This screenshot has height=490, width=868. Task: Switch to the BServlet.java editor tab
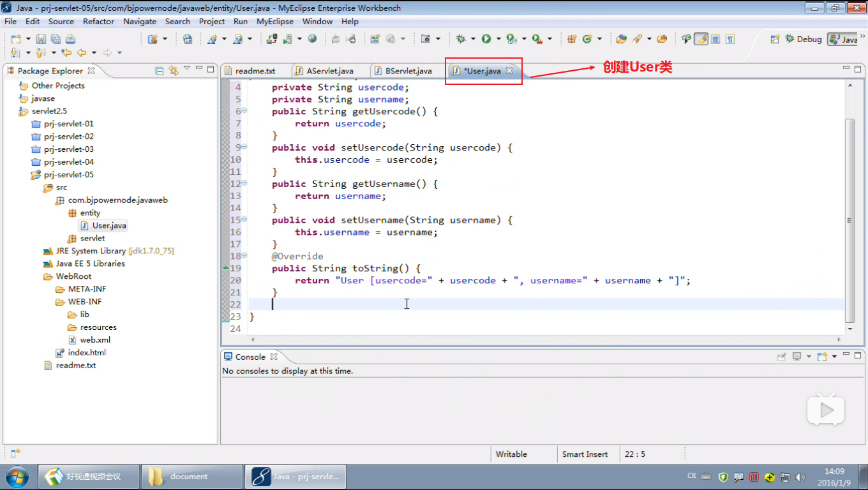408,71
